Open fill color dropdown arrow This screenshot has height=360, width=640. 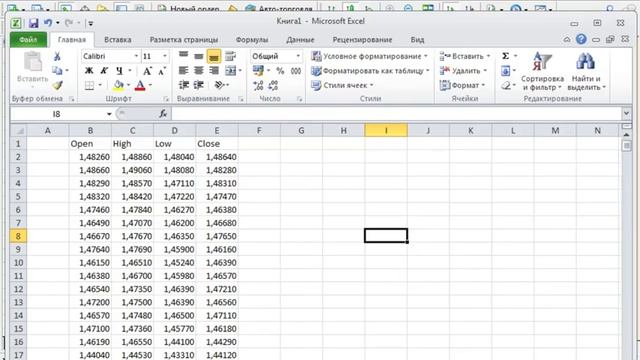[x=128, y=85]
